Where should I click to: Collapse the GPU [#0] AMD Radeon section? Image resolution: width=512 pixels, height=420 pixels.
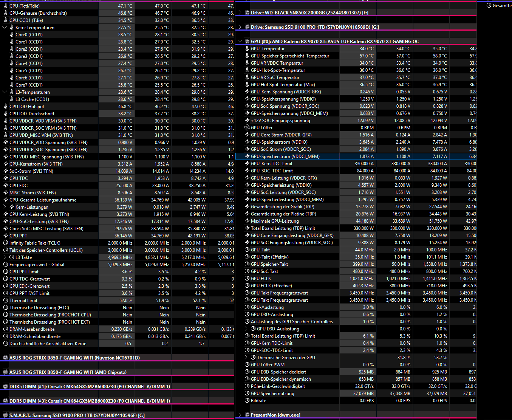tap(240, 42)
